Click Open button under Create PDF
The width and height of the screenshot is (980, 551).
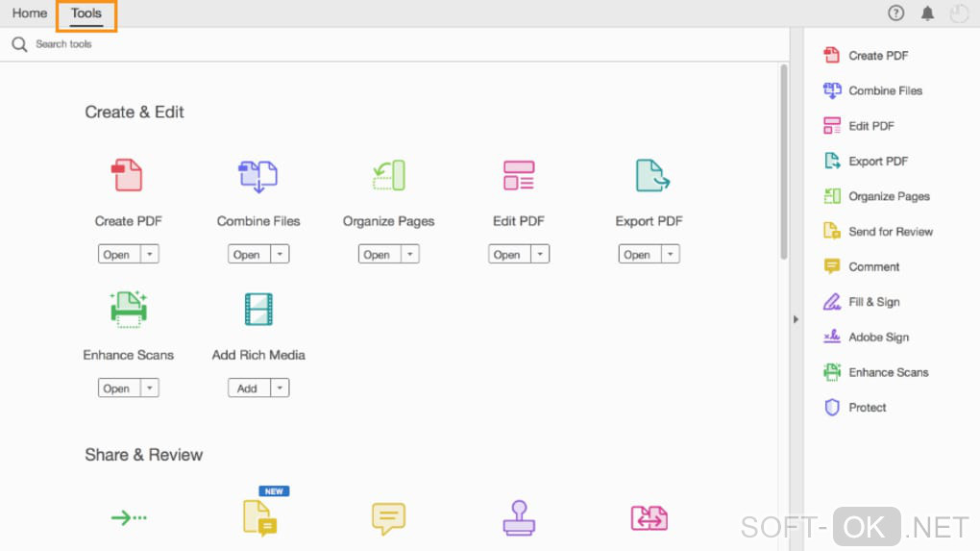pyautogui.click(x=119, y=254)
